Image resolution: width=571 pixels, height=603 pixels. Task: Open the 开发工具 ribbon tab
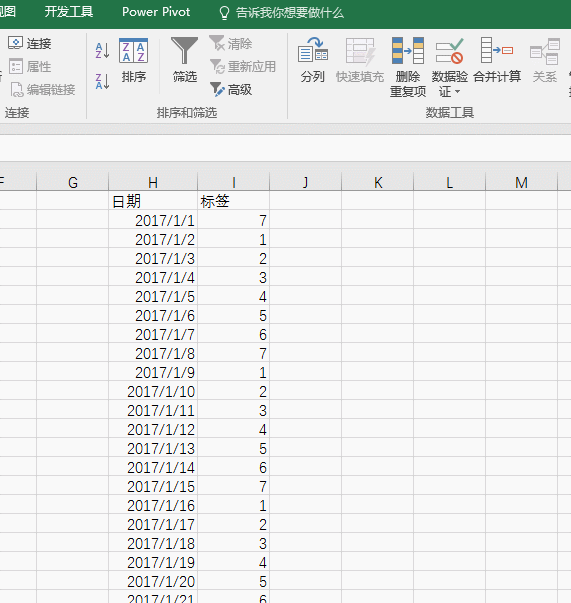(x=68, y=12)
